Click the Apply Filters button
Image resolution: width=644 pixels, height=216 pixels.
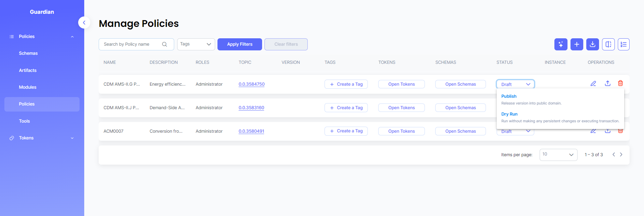click(240, 44)
